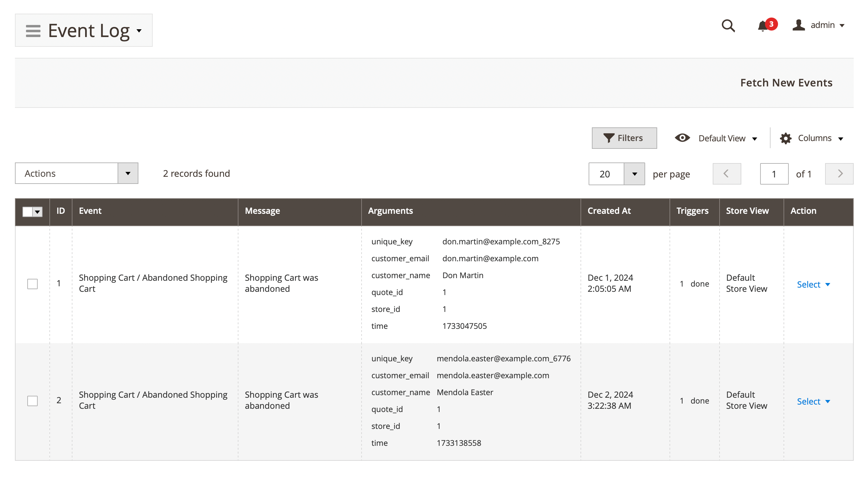Go to next page arrow
The width and height of the screenshot is (868, 477).
(839, 174)
